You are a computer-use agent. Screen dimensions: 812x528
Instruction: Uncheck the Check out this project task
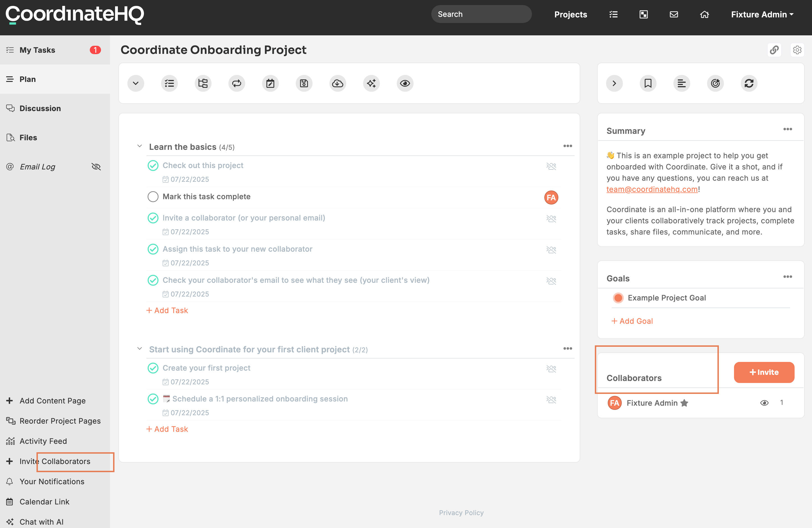point(153,166)
